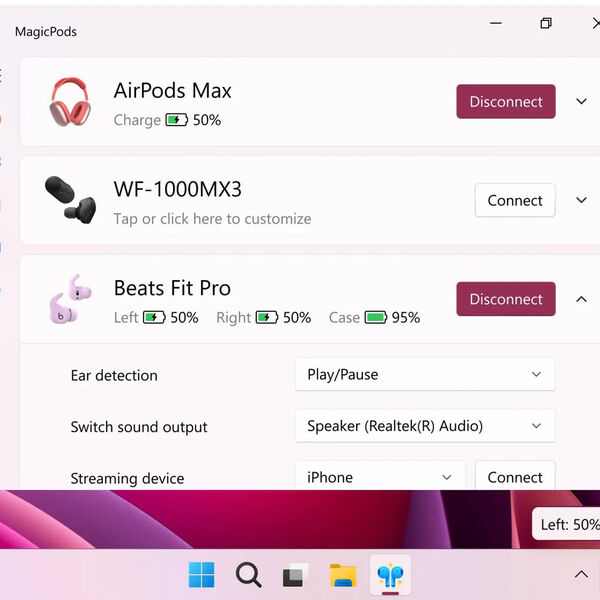Show hidden system tray icons

coord(581,575)
